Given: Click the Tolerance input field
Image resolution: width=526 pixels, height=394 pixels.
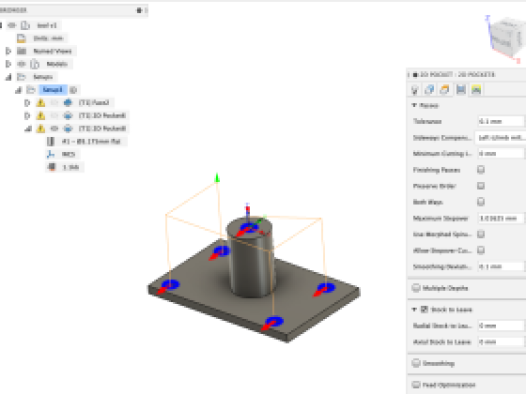Looking at the screenshot, I should click(501, 121).
